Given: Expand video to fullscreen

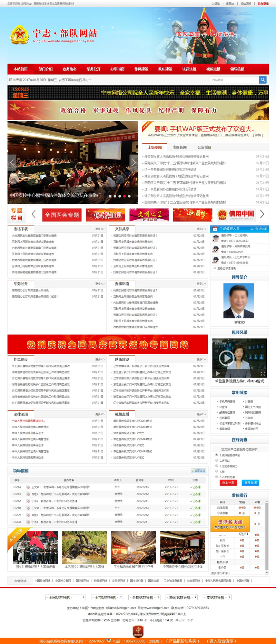Looking at the screenshot, I should click(263, 374).
